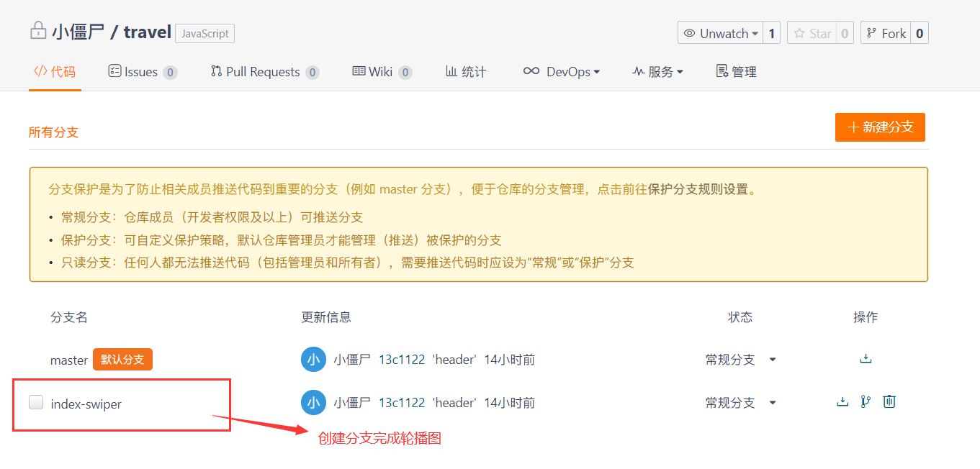Open commit 13c1122 in index-swiper row
980x469 pixels.
[x=402, y=403]
